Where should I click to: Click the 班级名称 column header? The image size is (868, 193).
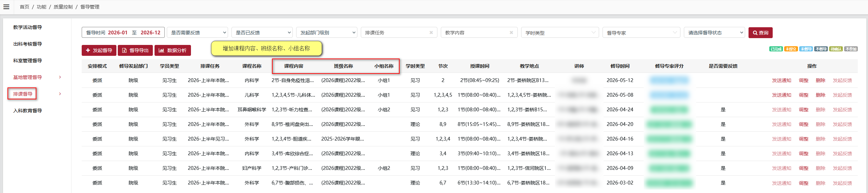tap(343, 66)
